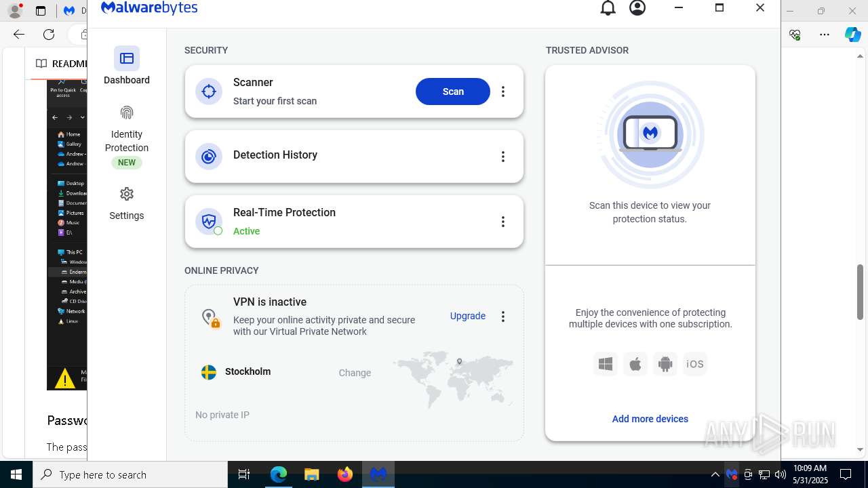Click the Malwarebytes logo

[149, 7]
